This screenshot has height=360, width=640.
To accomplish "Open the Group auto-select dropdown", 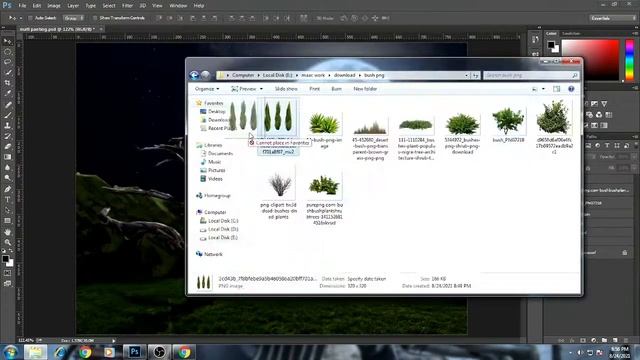I will pyautogui.click(x=73, y=18).
